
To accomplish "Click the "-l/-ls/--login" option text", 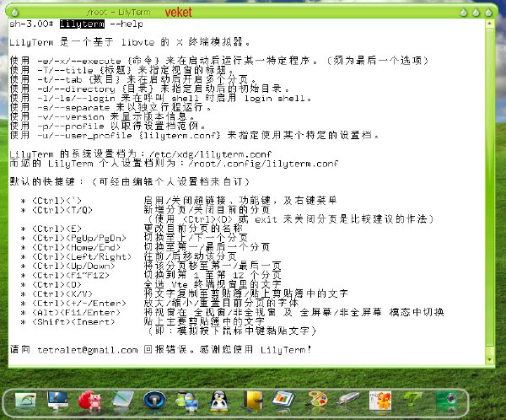I will [x=76, y=99].
